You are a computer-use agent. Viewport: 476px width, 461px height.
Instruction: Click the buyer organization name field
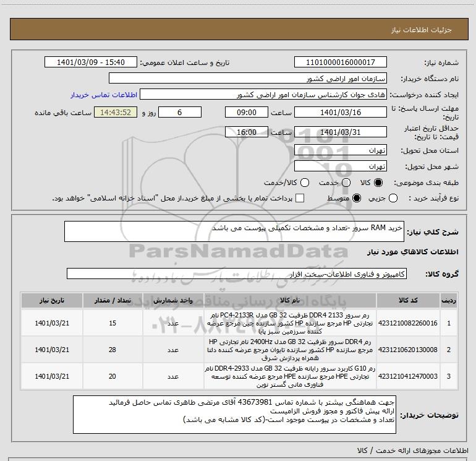(248, 78)
